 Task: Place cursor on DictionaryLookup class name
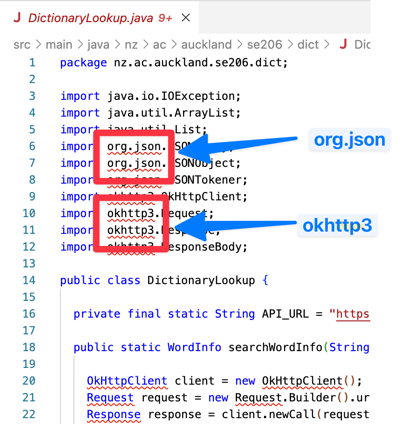[201, 280]
